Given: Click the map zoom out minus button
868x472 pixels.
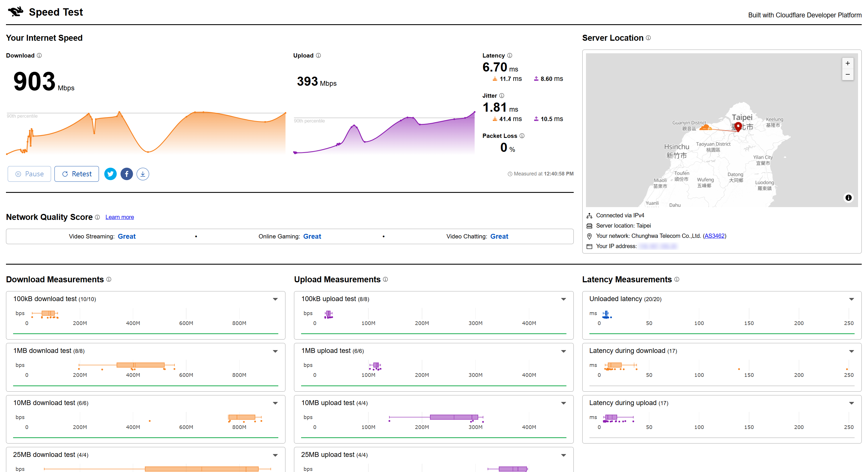Looking at the screenshot, I should [x=847, y=74].
